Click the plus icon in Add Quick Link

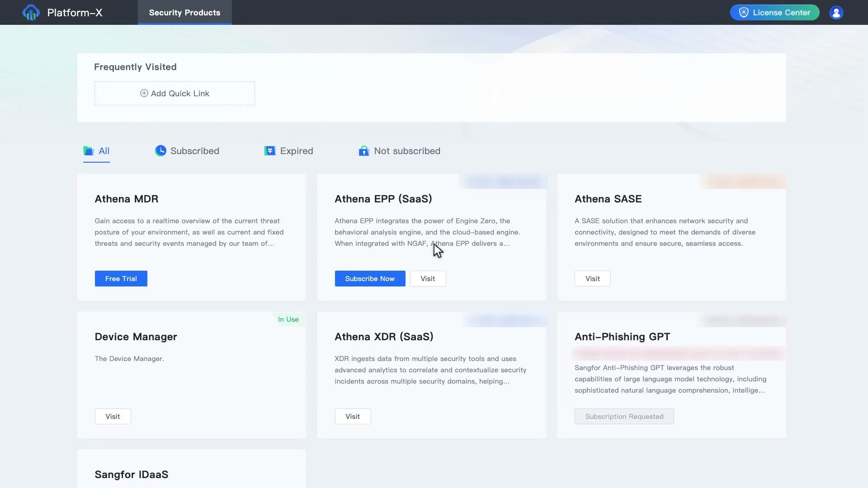144,93
